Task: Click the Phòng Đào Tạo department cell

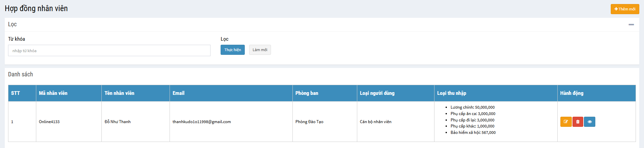Action: point(309,122)
